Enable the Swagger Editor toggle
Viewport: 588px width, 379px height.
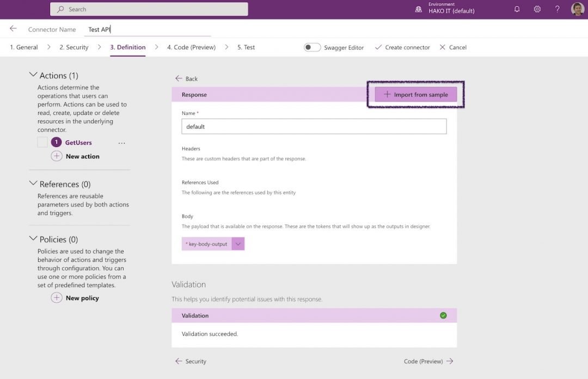pos(313,47)
